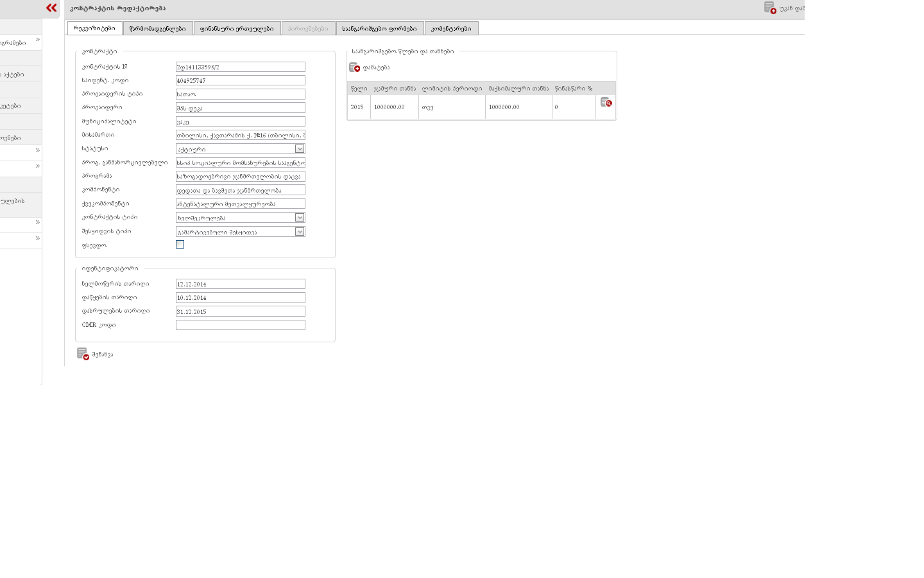Click the კონტრაქტის N input field
The image size is (924, 578).
pyautogui.click(x=240, y=67)
